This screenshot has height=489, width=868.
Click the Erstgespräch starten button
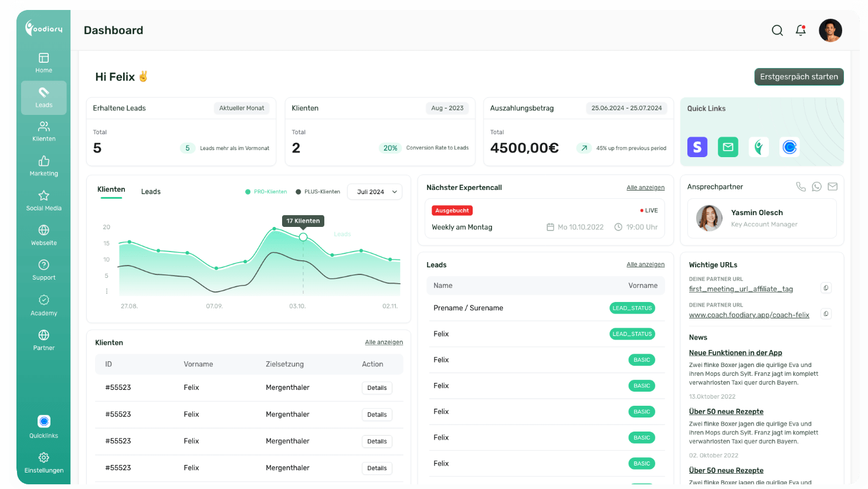click(799, 77)
